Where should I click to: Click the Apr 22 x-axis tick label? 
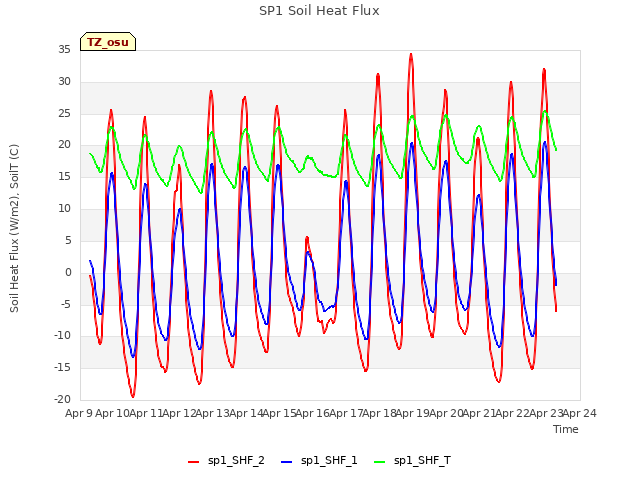coord(513,413)
